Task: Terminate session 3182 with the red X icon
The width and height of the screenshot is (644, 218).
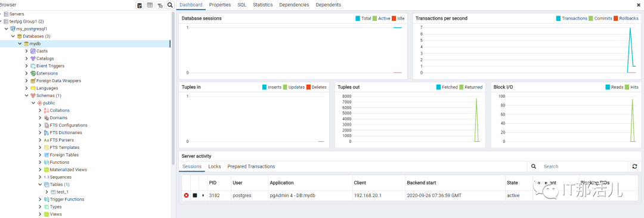Action: tap(187, 195)
